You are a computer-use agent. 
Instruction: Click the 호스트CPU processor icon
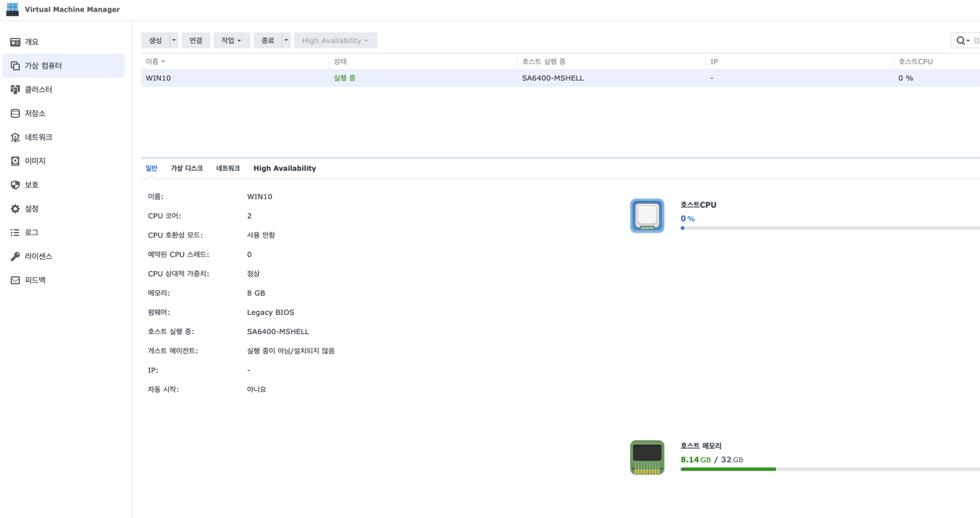pyautogui.click(x=647, y=215)
